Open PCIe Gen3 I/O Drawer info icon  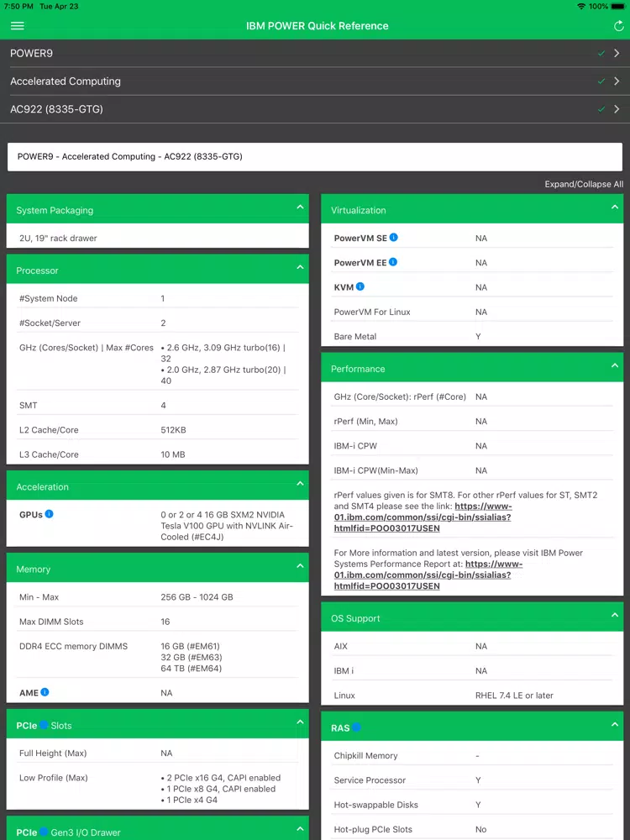click(44, 832)
